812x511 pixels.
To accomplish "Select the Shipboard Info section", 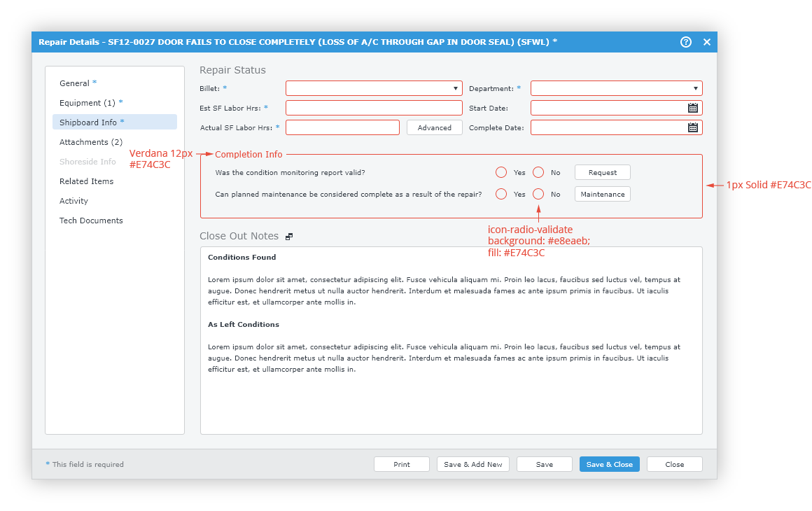I will point(114,122).
